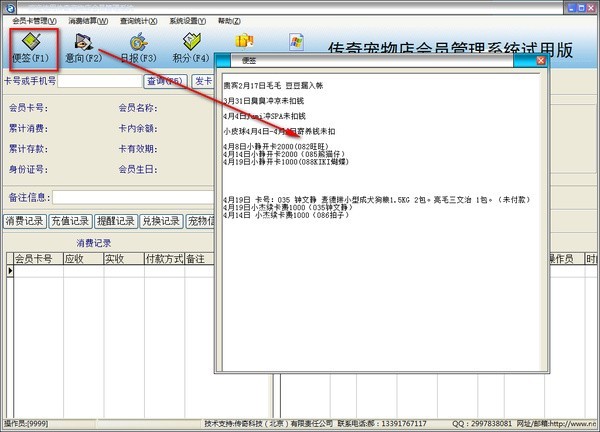Open the 积分(F4) points tool
Screen dimensions: 600x432
[x=191, y=49]
